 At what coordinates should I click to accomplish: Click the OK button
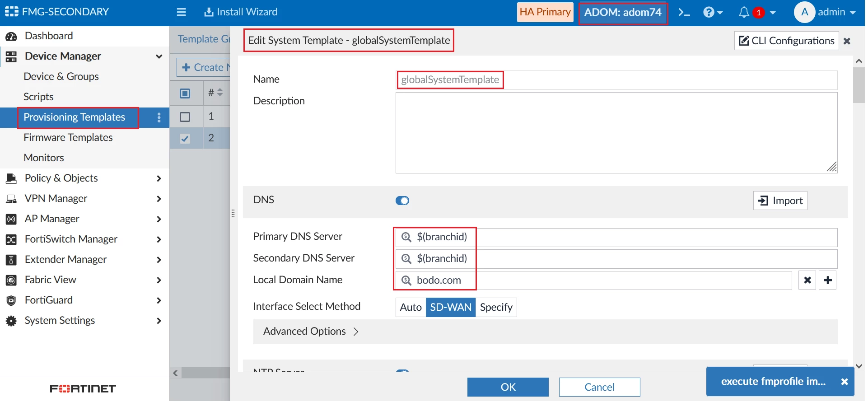[508, 387]
